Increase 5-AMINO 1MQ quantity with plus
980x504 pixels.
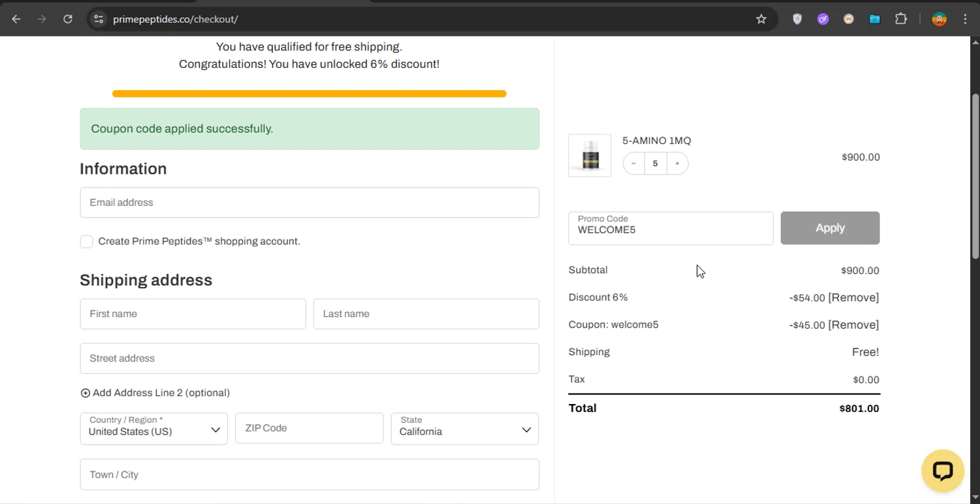coord(678,163)
